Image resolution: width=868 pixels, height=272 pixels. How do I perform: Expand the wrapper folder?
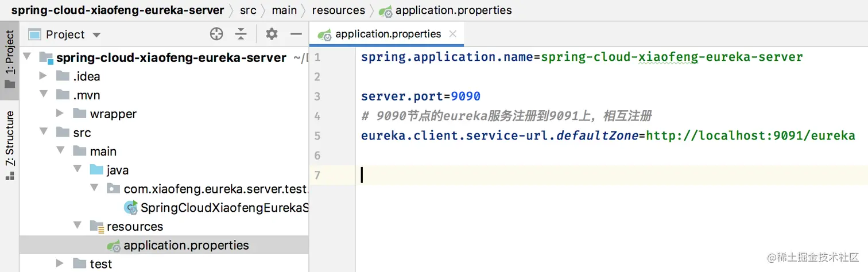pyautogui.click(x=60, y=114)
